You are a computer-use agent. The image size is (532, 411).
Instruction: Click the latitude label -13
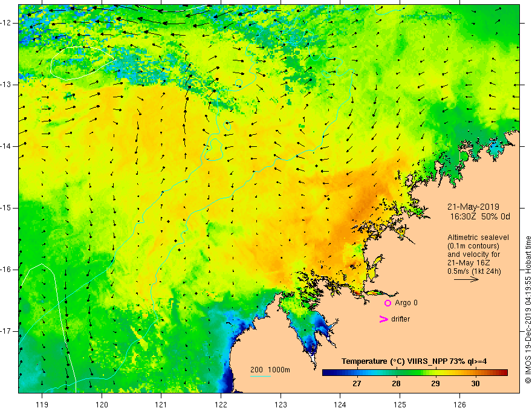pos(7,85)
